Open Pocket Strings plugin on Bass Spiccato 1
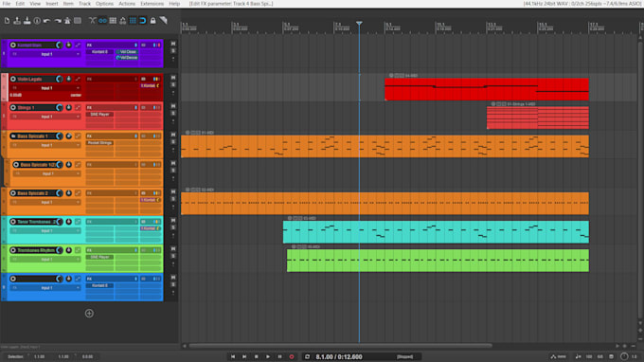 [x=99, y=143]
